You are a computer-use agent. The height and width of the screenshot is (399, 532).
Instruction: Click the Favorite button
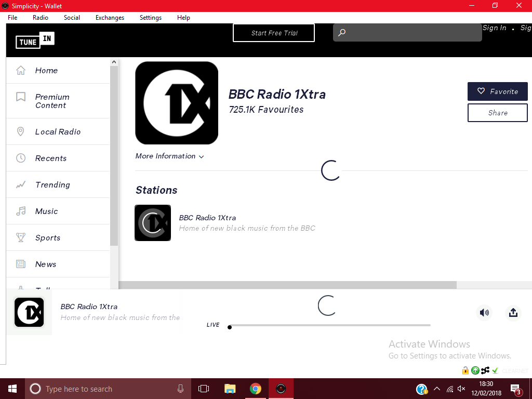497,91
